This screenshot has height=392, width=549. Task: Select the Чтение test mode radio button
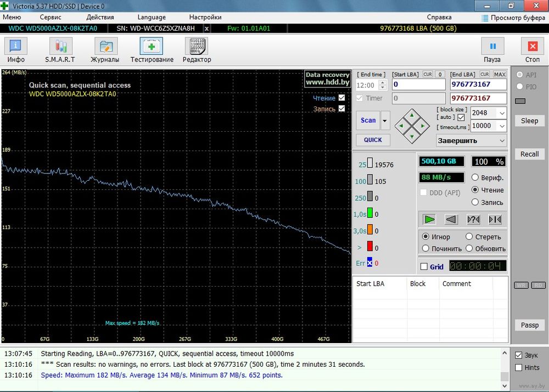coord(475,190)
